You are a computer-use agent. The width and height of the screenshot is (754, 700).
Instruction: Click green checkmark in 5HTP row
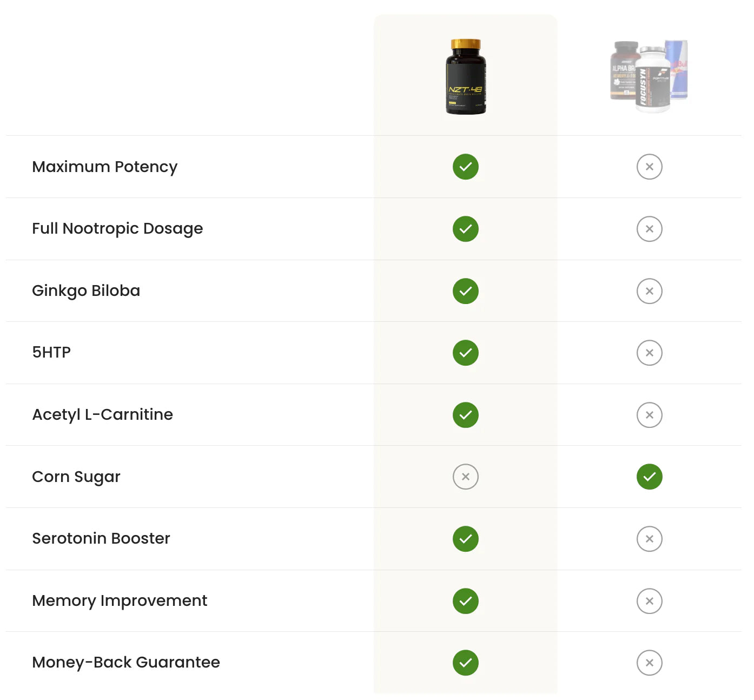[466, 353]
